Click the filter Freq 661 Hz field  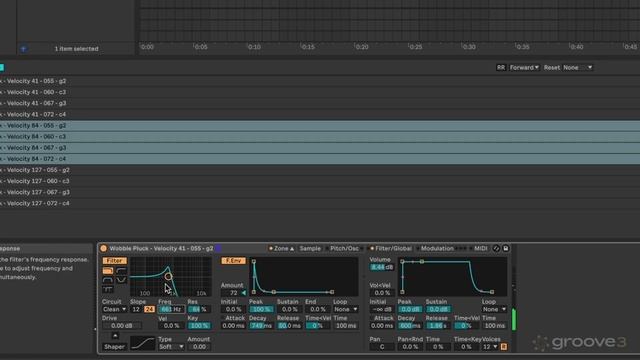[x=171, y=309]
